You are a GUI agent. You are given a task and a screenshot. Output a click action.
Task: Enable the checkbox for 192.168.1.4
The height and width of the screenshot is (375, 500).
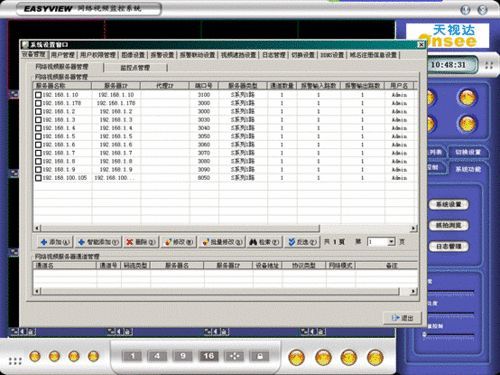pyautogui.click(x=38, y=128)
